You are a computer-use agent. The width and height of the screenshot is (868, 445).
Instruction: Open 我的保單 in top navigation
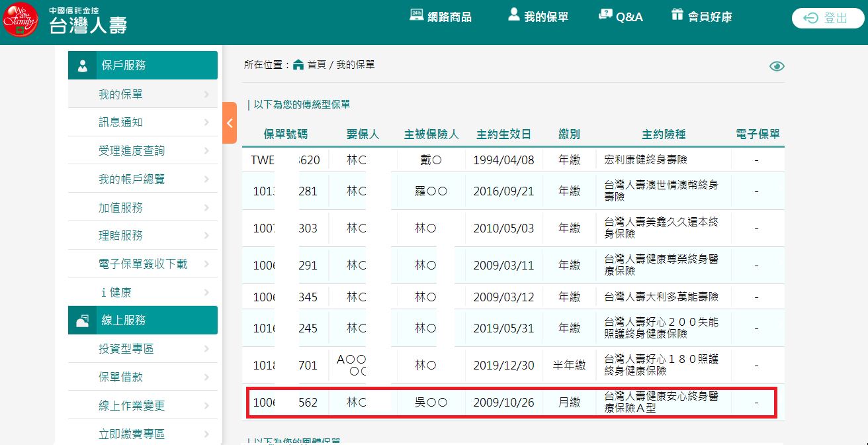point(538,17)
